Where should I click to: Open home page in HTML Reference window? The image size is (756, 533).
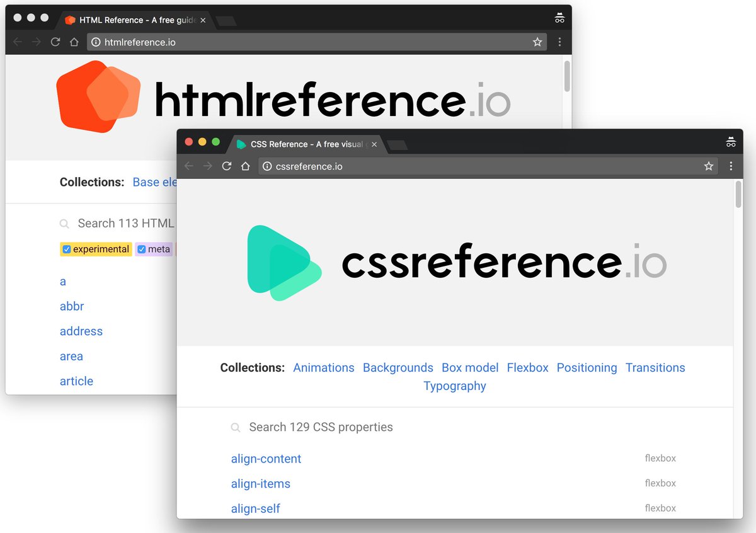(x=74, y=42)
